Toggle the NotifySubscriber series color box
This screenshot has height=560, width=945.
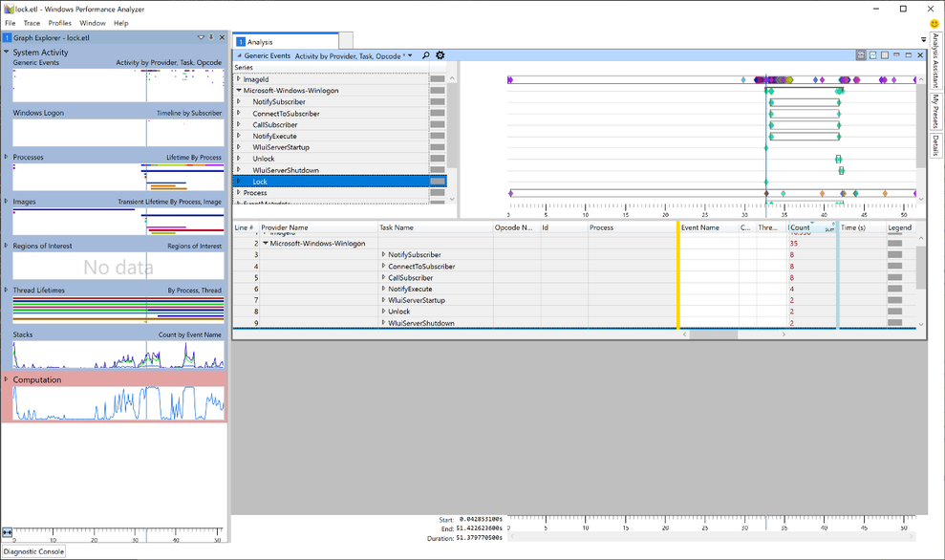(438, 102)
